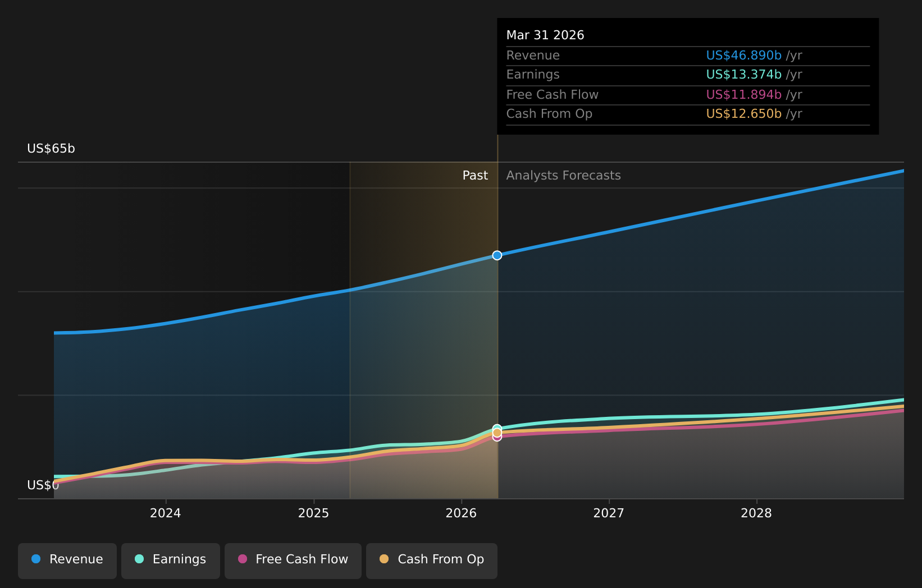
Task: Click the orange Cash From Op legend dot
Action: click(384, 559)
